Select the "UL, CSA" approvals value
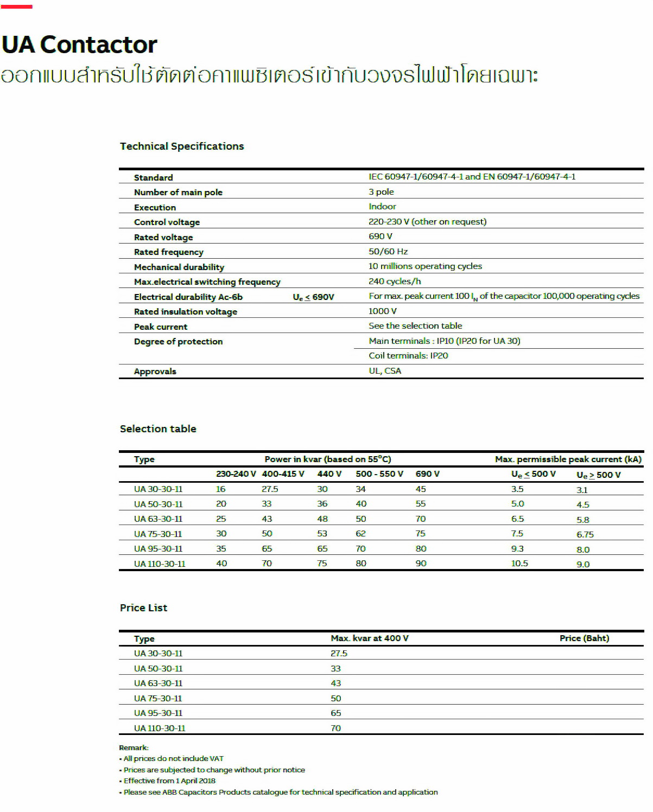The image size is (653, 812). click(385, 370)
